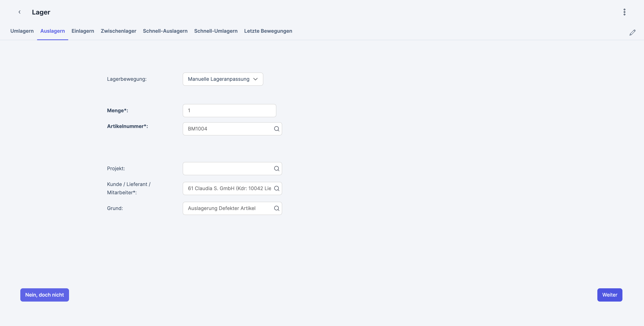Click search icon in Projekt field
This screenshot has height=326, width=644.
(x=277, y=169)
